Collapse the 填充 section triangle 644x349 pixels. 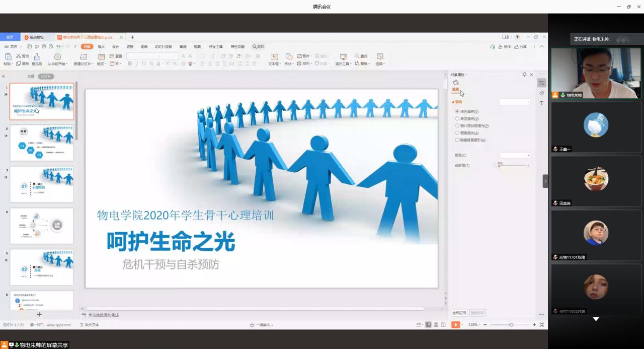point(453,102)
